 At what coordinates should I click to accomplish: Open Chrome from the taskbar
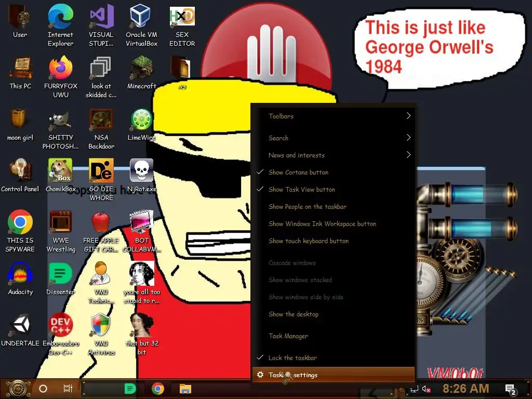(x=158, y=389)
